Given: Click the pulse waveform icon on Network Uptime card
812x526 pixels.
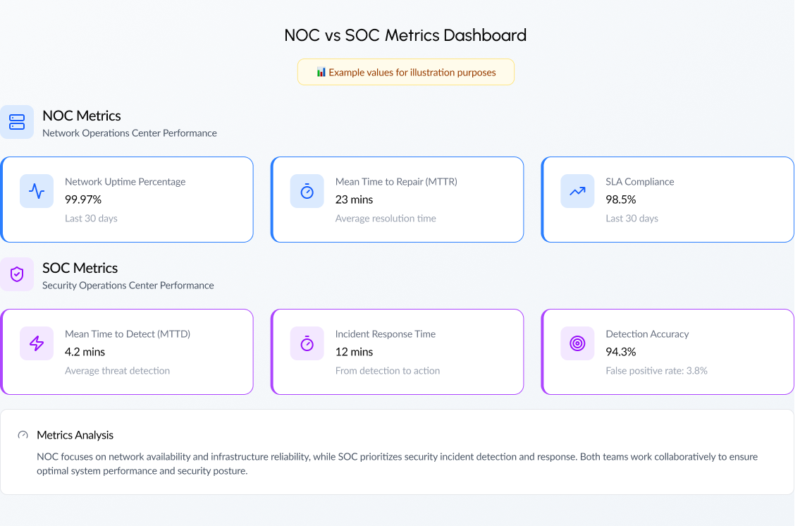Looking at the screenshot, I should point(36,190).
